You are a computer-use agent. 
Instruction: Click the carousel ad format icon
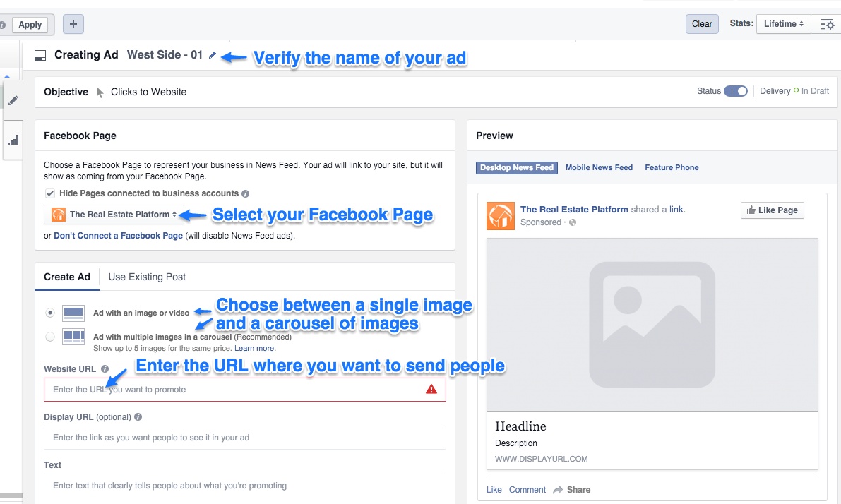click(x=73, y=337)
